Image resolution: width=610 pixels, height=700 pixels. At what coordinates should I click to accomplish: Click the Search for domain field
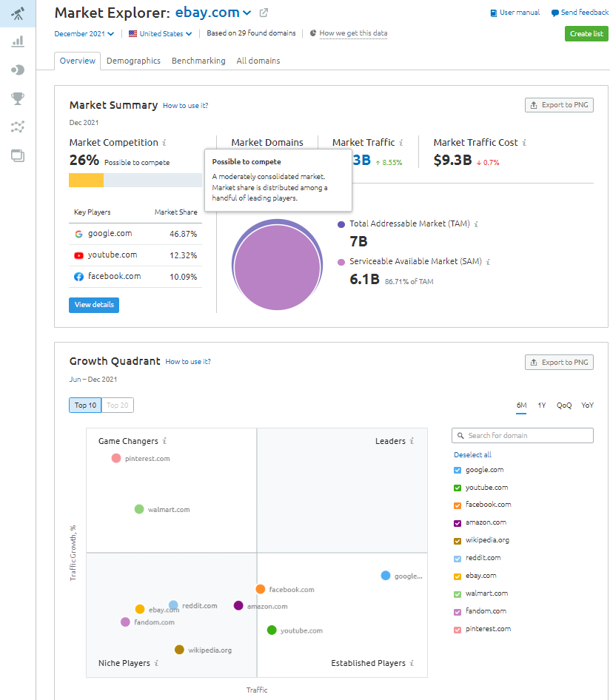coord(523,436)
